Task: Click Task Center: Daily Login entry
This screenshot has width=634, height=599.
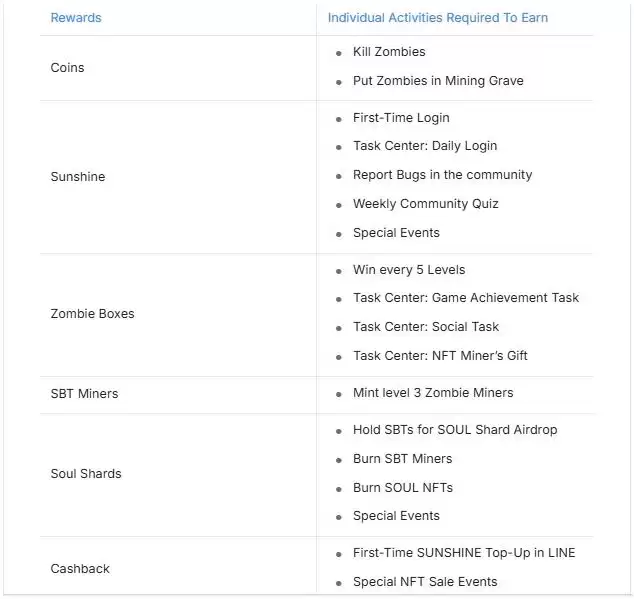Action: tap(424, 146)
